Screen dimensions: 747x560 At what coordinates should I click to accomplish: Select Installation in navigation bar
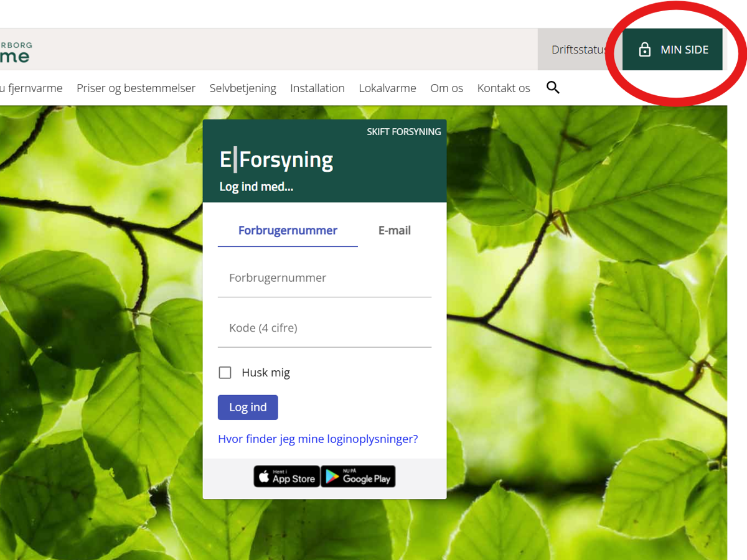click(x=317, y=88)
